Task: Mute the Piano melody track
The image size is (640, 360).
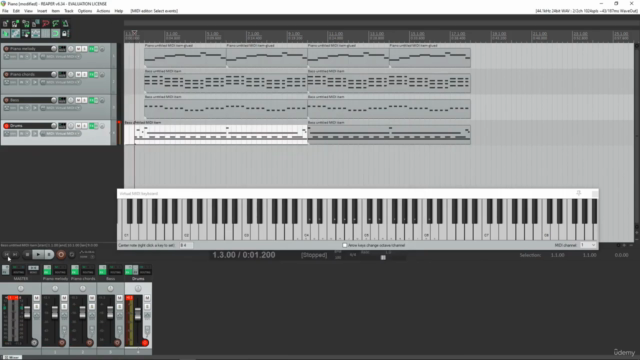Action: [x=78, y=49]
